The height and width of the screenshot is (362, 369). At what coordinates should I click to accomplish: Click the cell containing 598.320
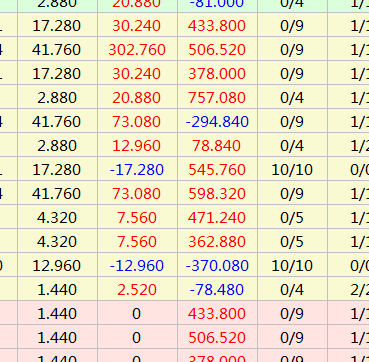click(x=217, y=193)
